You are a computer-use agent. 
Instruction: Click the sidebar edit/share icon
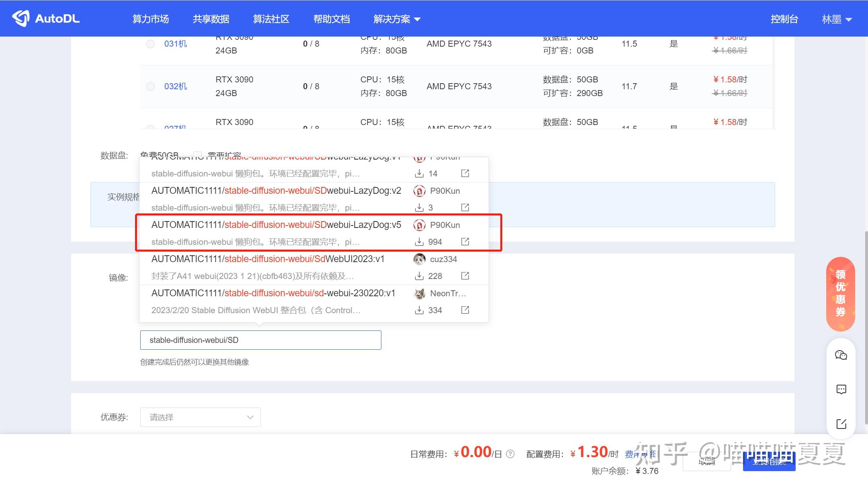point(841,424)
